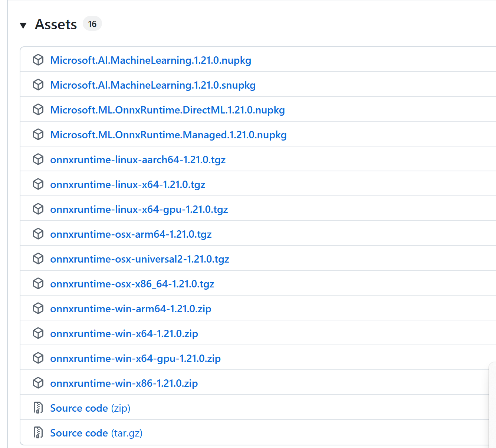Download onnxruntime-linux-x64-1.21.0.tgz

[x=128, y=184]
